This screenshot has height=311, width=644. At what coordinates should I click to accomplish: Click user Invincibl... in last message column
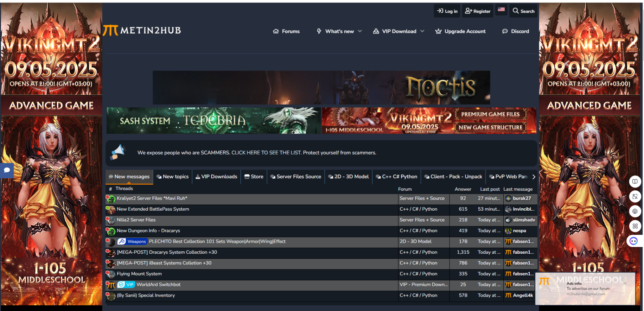(524, 209)
